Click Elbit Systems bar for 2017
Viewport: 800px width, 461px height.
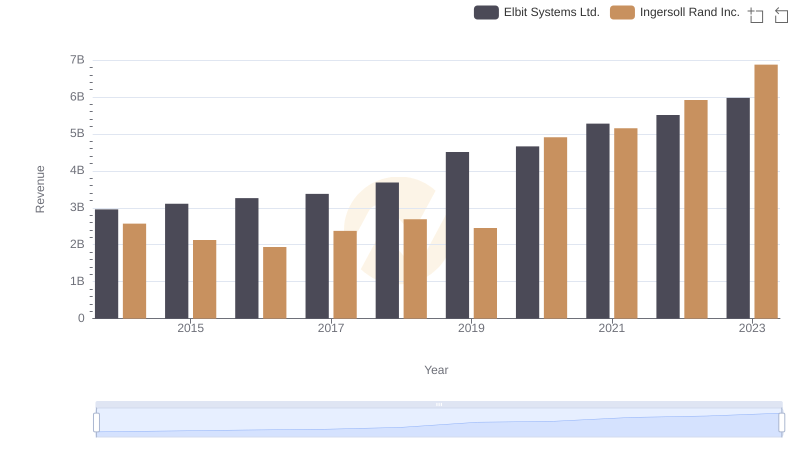(x=317, y=256)
